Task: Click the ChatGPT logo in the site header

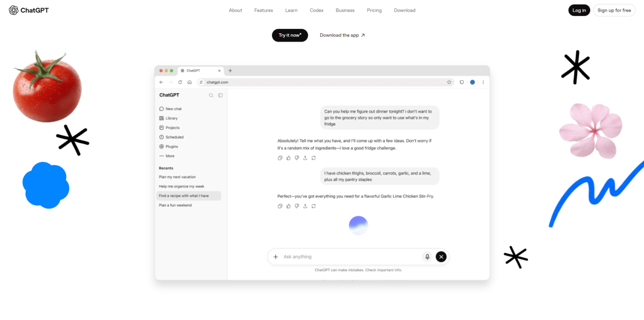Action: coord(29,10)
